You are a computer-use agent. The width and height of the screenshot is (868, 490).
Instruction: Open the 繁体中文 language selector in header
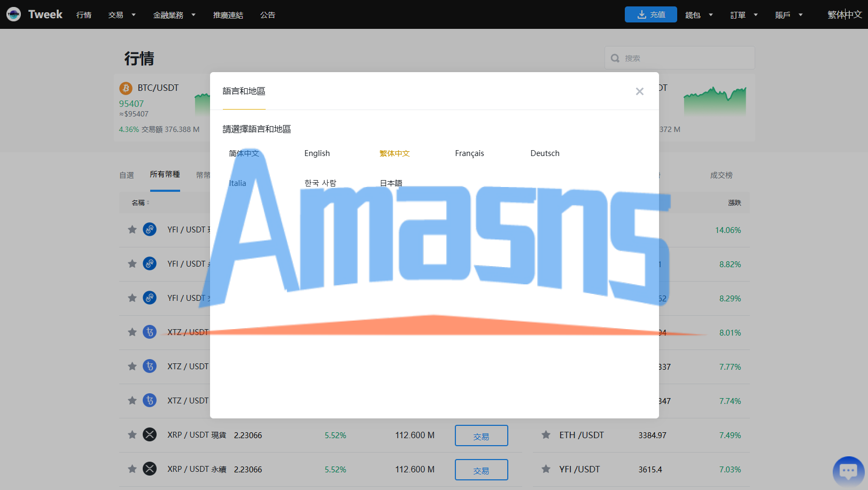click(844, 15)
